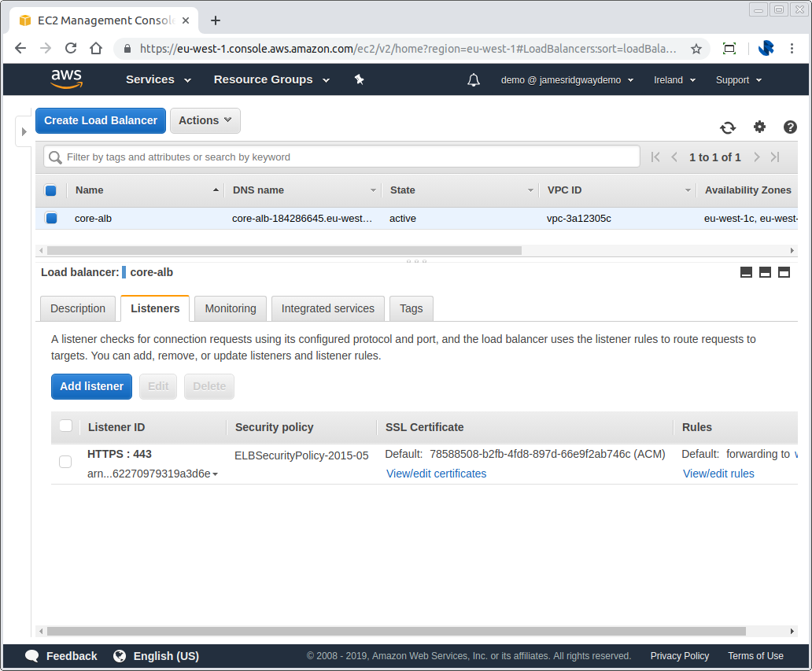Click Create Load Balancer button
This screenshot has height=671, width=812.
[101, 120]
